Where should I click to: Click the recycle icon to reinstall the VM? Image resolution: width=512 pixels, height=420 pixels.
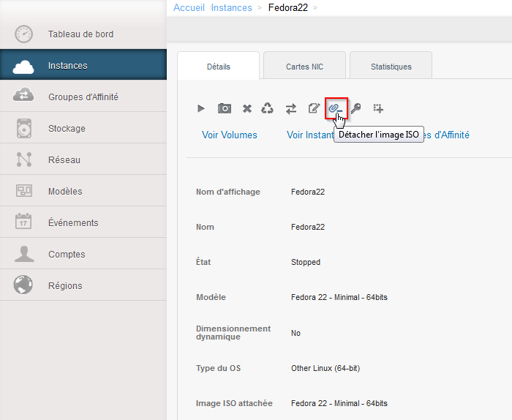(268, 108)
